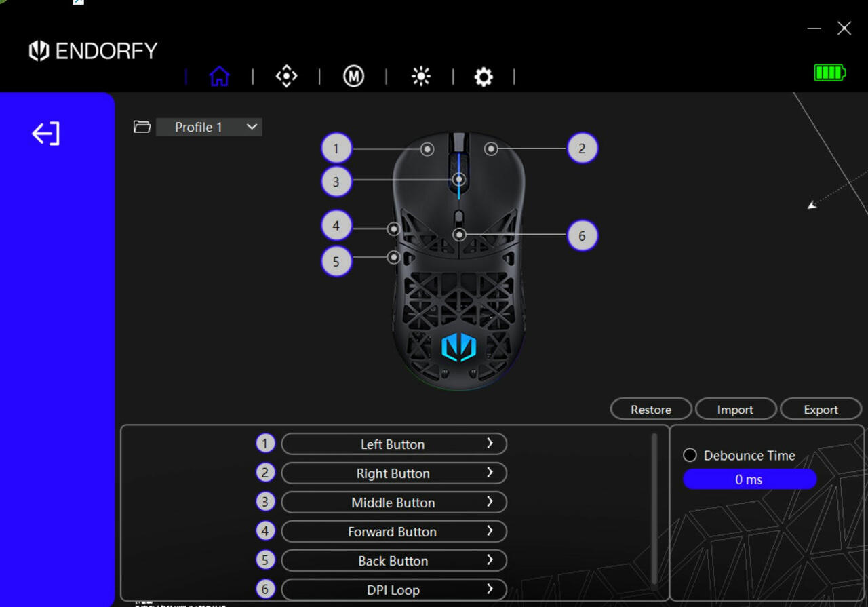
Task: Open the DPI settings crosshair icon
Action: (x=286, y=76)
